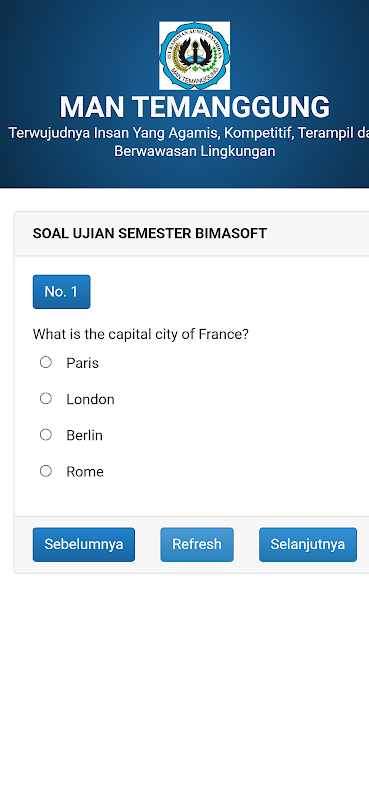Click the MAN Temanggung school logo
The image size is (369, 800).
(194, 56)
